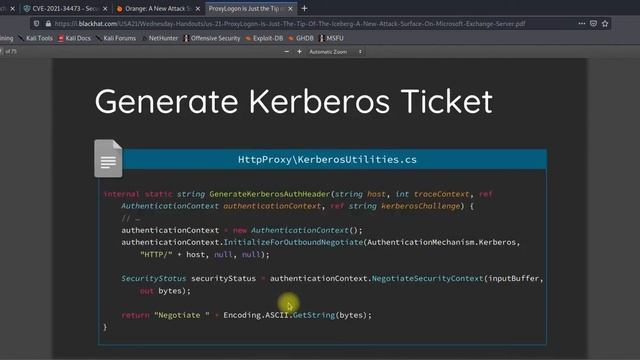The width and height of the screenshot is (640, 360).
Task: Click InitializeForOutboundNegotiate in the code
Action: [293, 242]
